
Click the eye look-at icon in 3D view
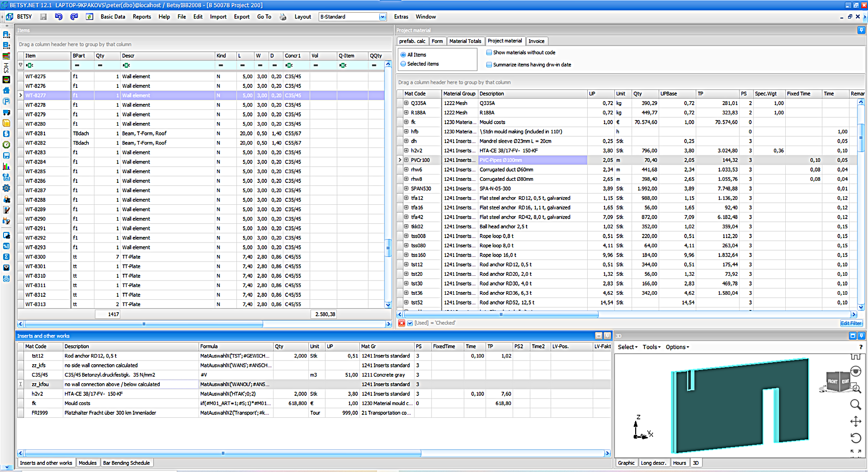pyautogui.click(x=855, y=371)
